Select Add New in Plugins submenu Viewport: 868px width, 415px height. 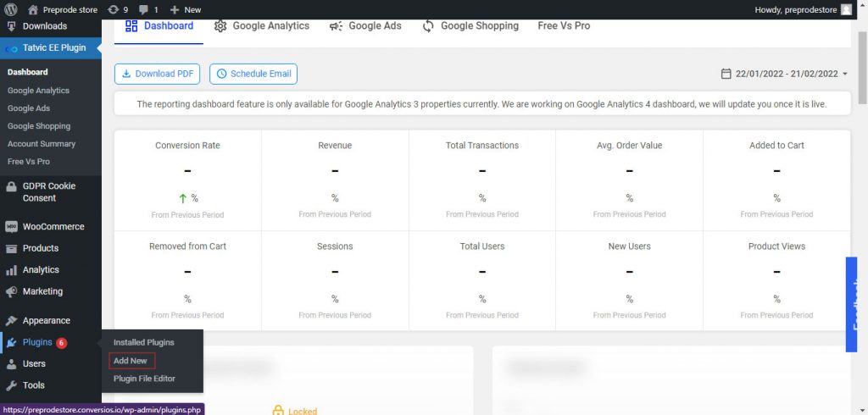click(131, 361)
